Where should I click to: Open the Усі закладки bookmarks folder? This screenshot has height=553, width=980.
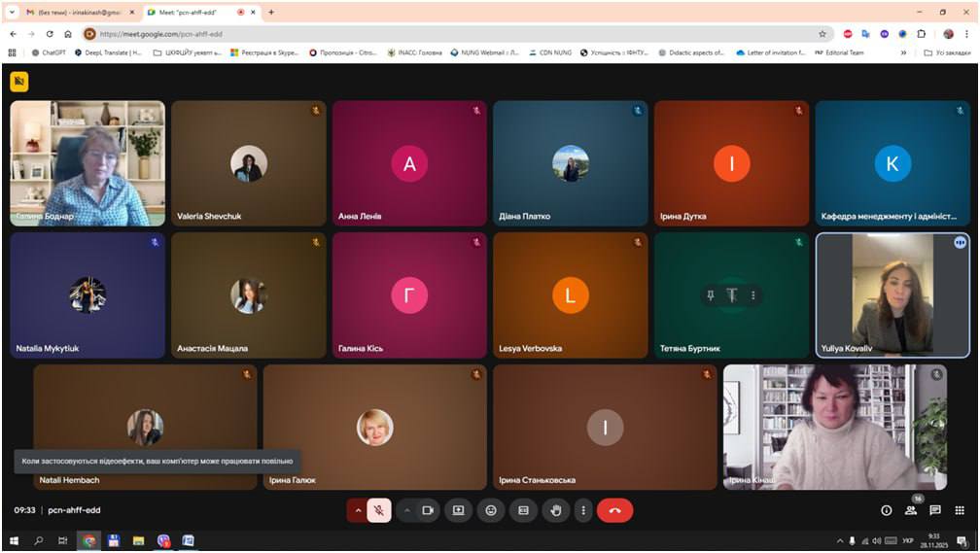(x=947, y=52)
